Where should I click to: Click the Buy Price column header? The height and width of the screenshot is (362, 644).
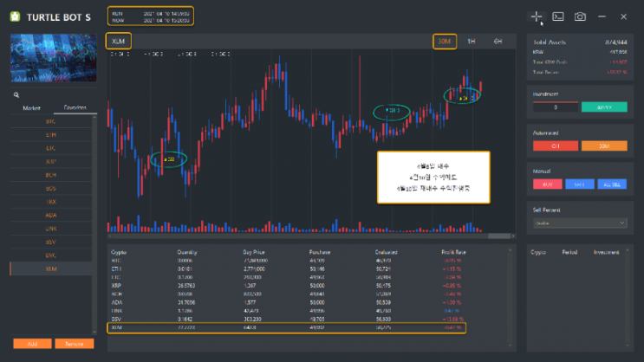point(254,252)
